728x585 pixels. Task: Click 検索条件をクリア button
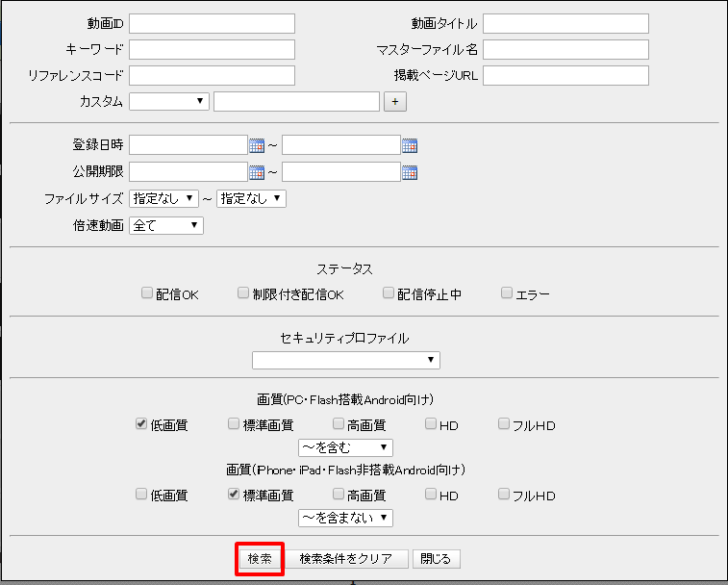[x=346, y=559]
